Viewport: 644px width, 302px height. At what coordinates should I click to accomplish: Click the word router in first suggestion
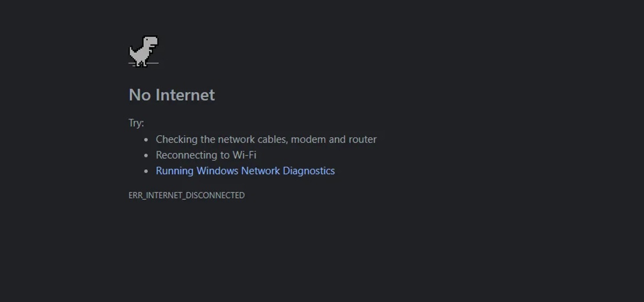pyautogui.click(x=362, y=140)
